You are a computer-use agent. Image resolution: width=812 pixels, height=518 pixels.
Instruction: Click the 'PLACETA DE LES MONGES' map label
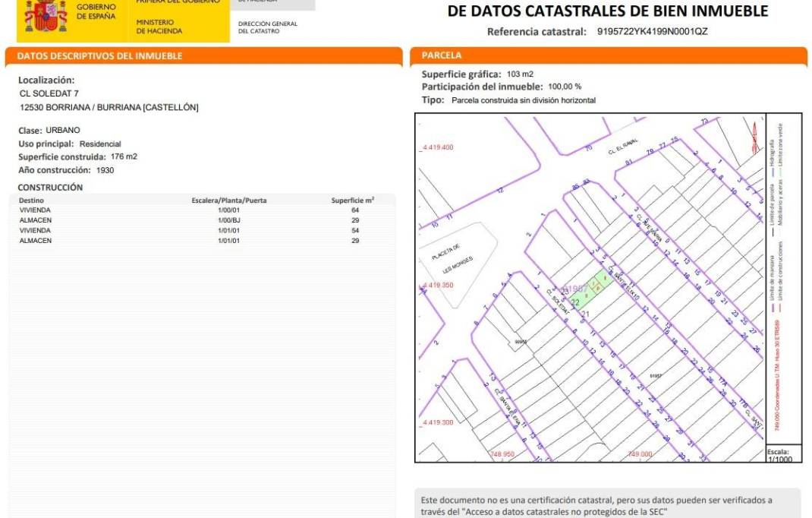coord(452,258)
